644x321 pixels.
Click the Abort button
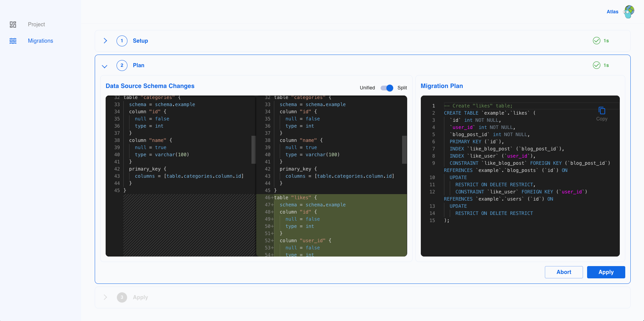pyautogui.click(x=564, y=272)
